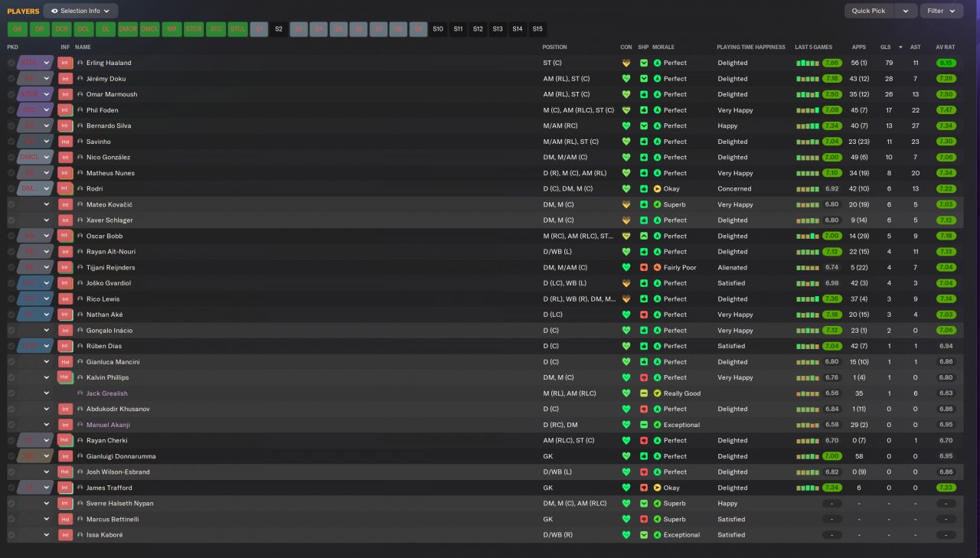Click Xaver Schlager's condition heart icon
The width and height of the screenshot is (980, 558).
(x=626, y=220)
